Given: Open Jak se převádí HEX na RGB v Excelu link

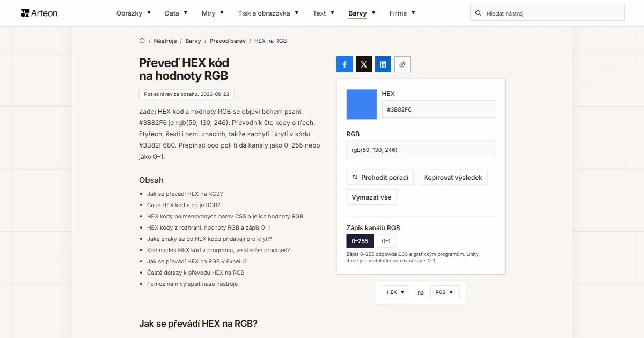Looking at the screenshot, I should point(197,261).
